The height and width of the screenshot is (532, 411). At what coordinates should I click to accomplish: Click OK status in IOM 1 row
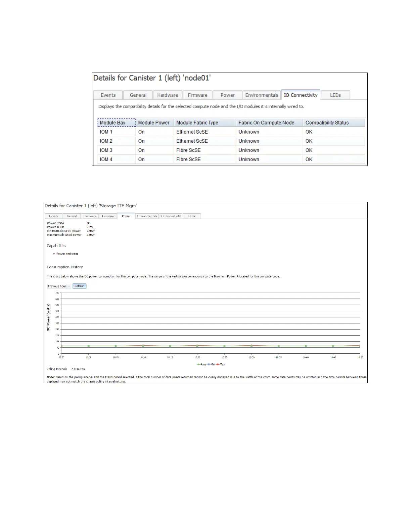(309, 132)
